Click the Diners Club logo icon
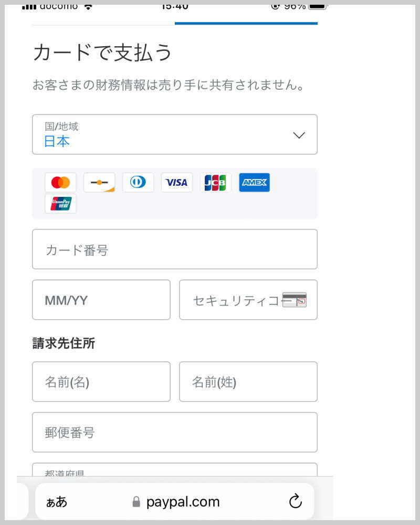Image resolution: width=420 pixels, height=525 pixels. pos(138,183)
